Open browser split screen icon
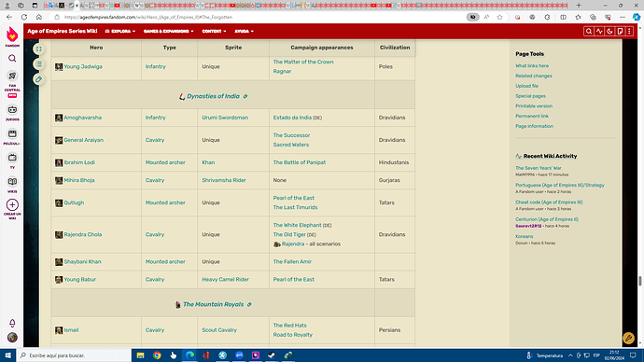This screenshot has height=362, width=644. coord(563,17)
